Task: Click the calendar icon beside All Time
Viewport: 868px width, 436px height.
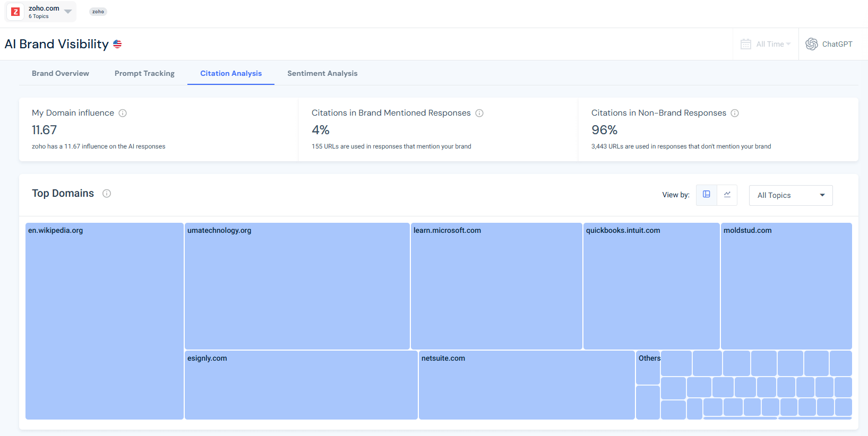Action: [746, 44]
